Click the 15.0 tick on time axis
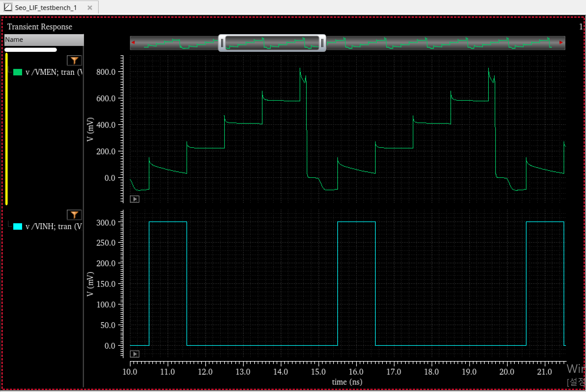 pyautogui.click(x=318, y=372)
